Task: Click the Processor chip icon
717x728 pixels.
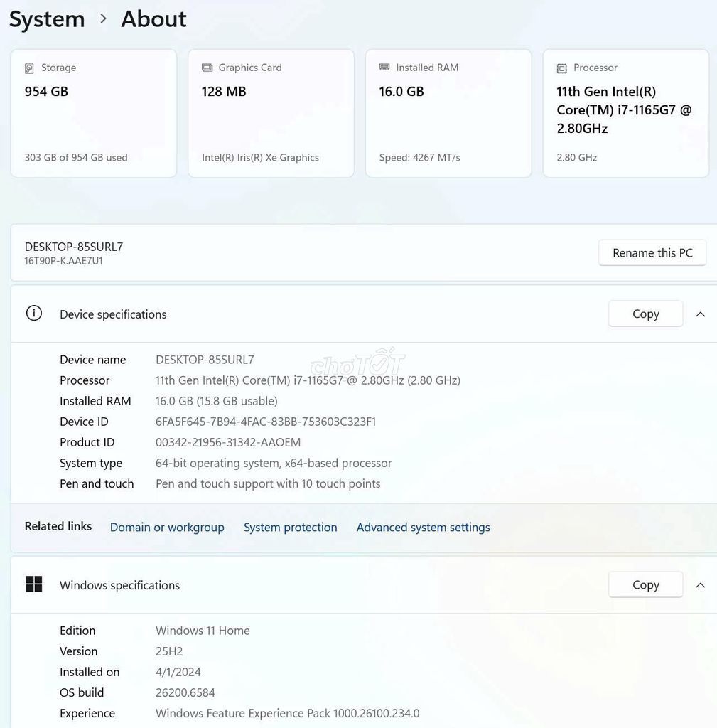Action: (561, 68)
